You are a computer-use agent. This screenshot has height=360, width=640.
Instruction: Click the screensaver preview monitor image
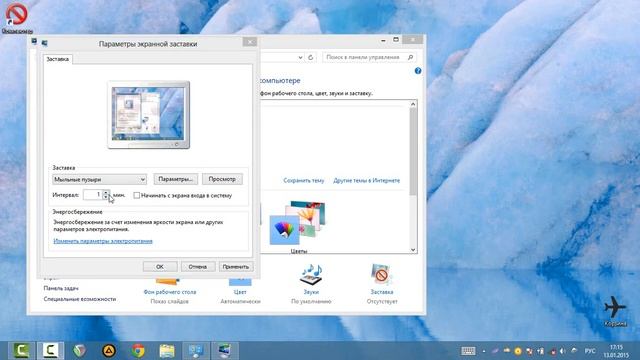pyautogui.click(x=149, y=115)
